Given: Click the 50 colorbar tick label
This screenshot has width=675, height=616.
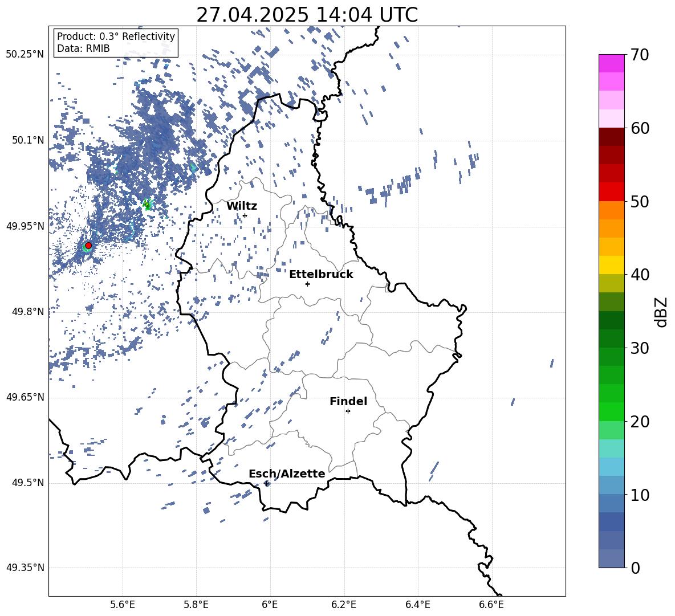Looking at the screenshot, I should pyautogui.click(x=640, y=201).
